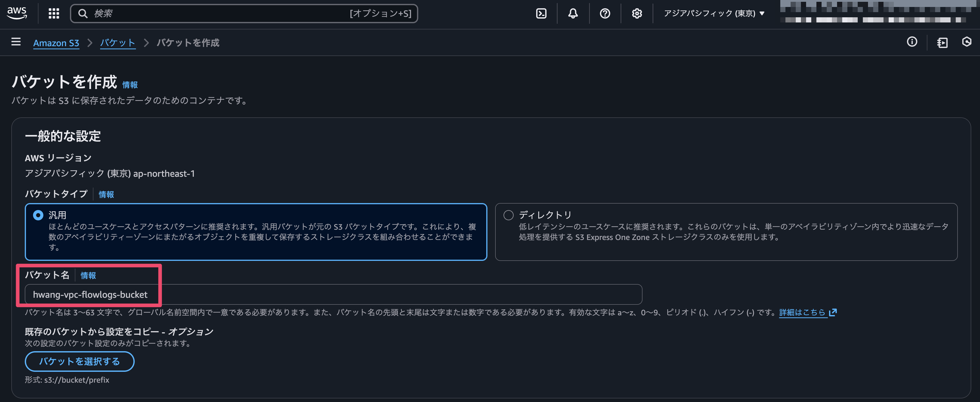Open the services grid menu icon
This screenshot has width=980, height=402.
54,13
